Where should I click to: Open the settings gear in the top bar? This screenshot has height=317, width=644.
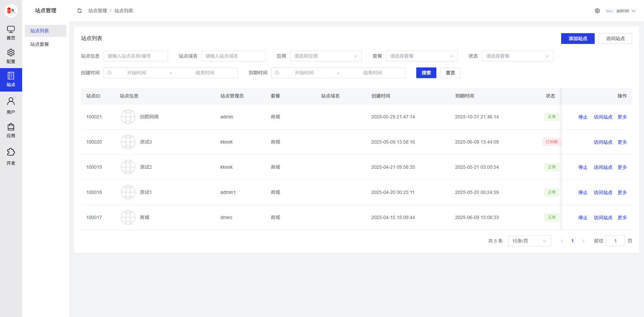(x=597, y=10)
